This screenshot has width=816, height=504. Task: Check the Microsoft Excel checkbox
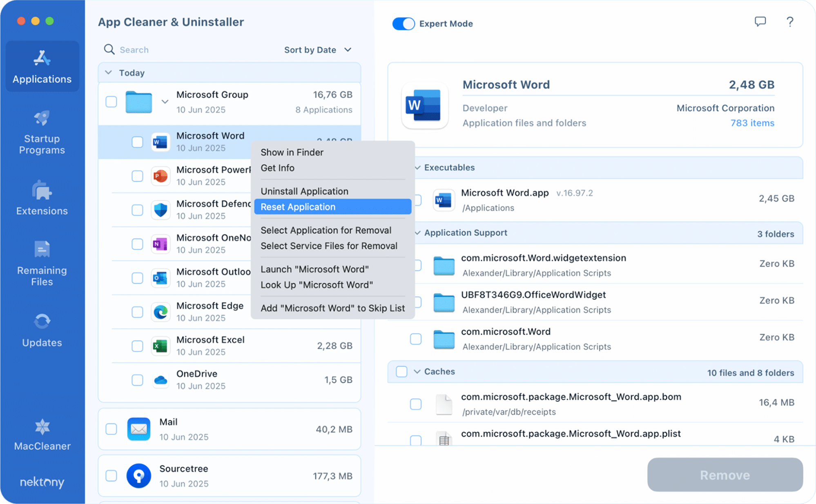click(x=137, y=346)
